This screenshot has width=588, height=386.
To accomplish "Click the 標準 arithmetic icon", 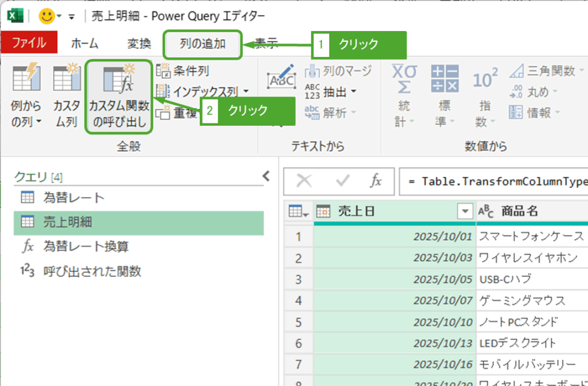I will coord(445,79).
